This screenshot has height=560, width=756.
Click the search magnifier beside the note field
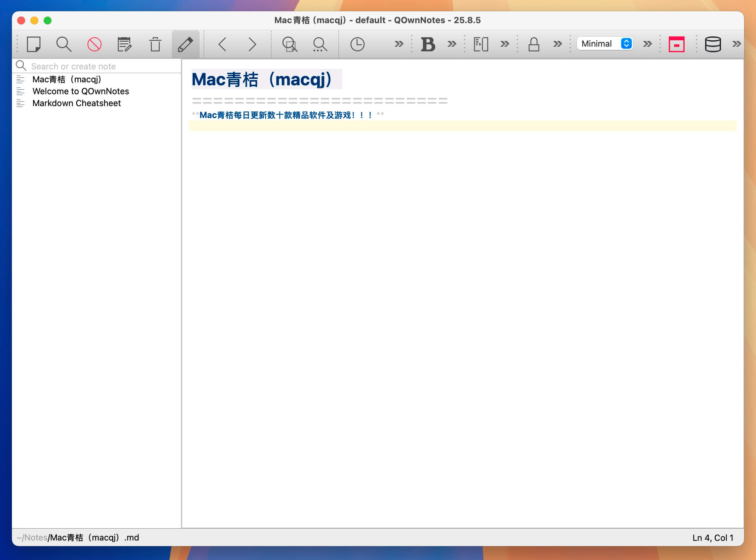point(21,65)
